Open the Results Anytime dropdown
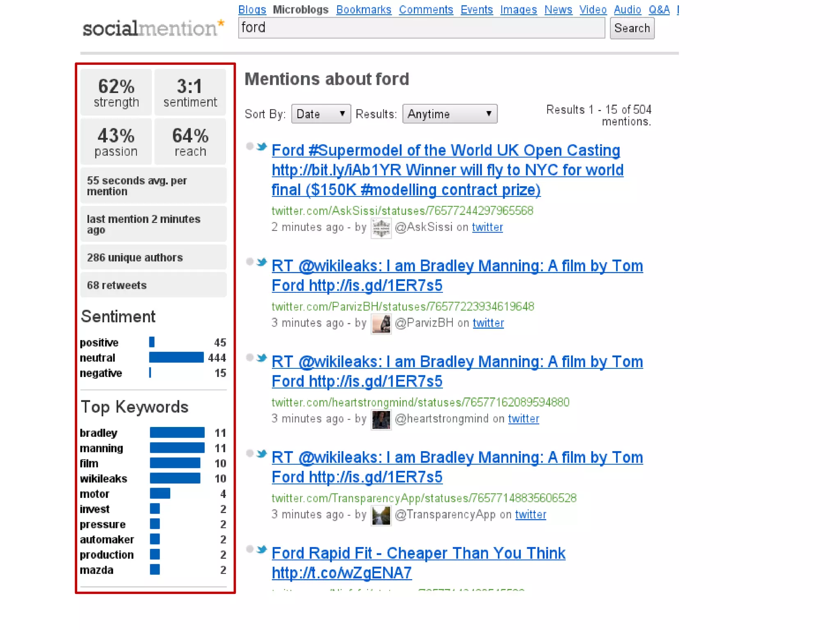Image resolution: width=840 pixels, height=630 pixels. click(x=450, y=114)
